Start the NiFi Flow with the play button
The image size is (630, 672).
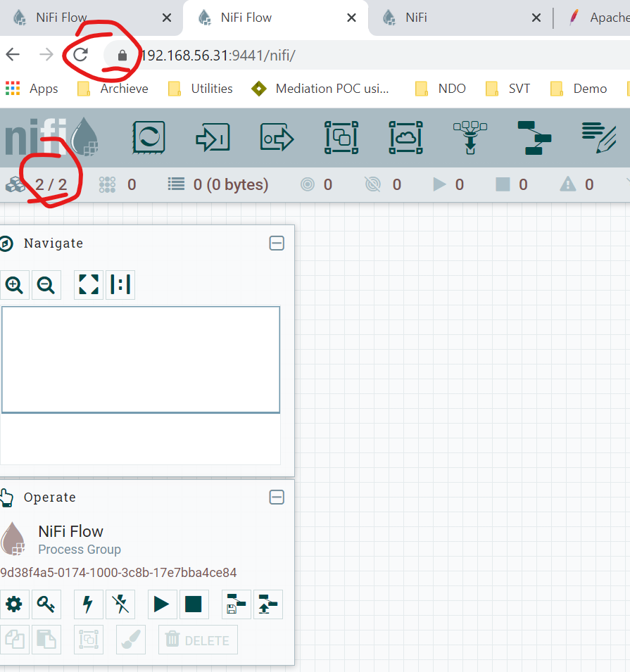pos(162,604)
